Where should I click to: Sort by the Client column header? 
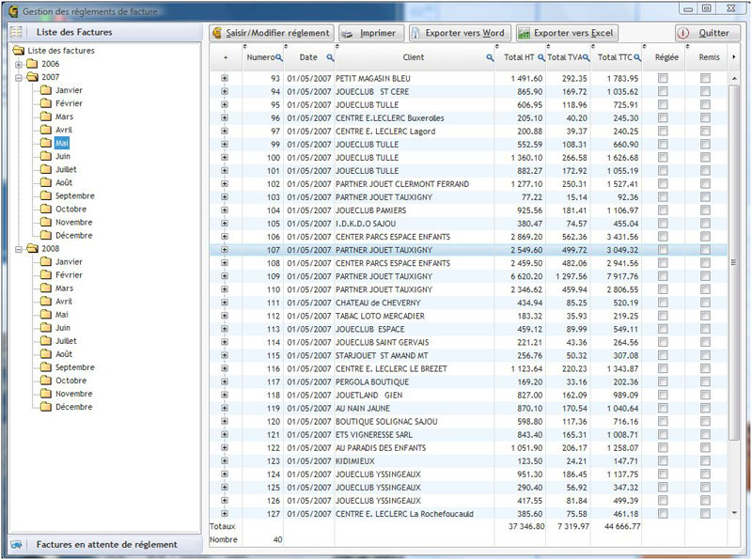click(x=415, y=57)
